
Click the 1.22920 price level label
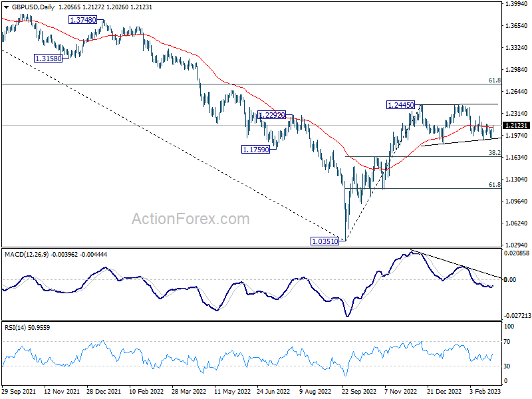272,115
